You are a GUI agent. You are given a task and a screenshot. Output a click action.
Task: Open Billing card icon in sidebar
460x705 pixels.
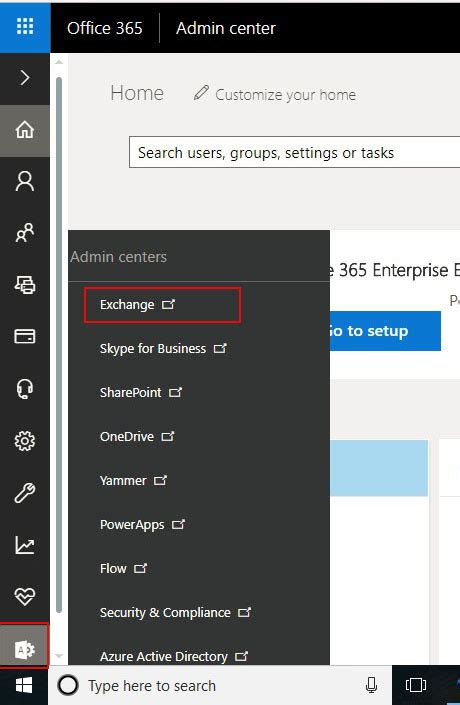click(x=25, y=336)
